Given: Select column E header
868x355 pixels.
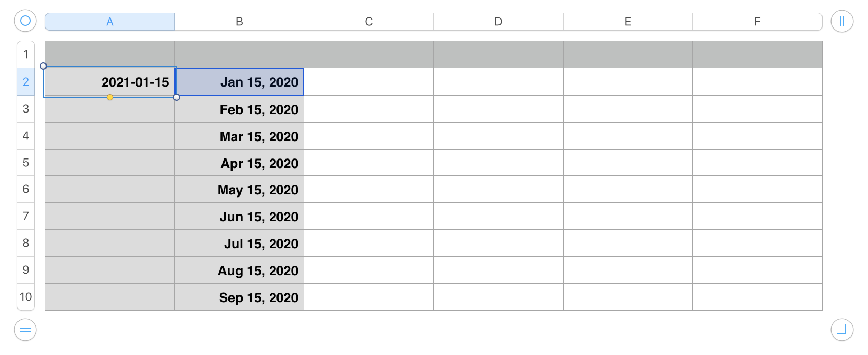Looking at the screenshot, I should (628, 22).
